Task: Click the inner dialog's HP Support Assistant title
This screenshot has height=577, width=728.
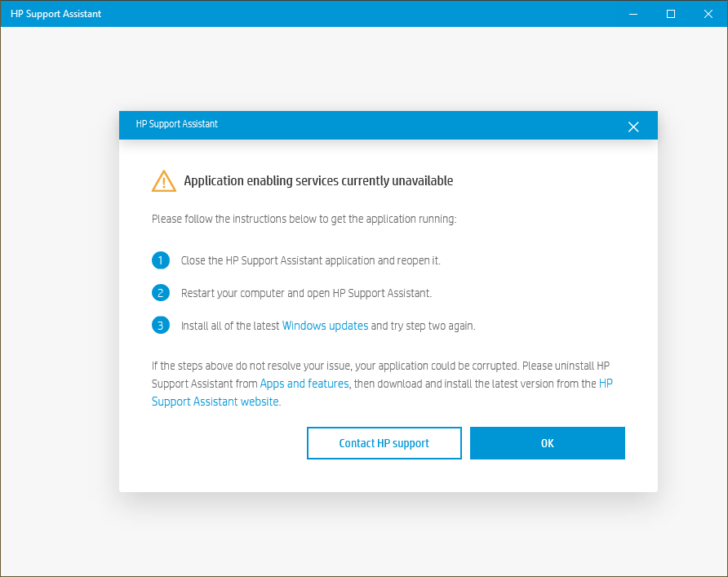Action: click(176, 124)
